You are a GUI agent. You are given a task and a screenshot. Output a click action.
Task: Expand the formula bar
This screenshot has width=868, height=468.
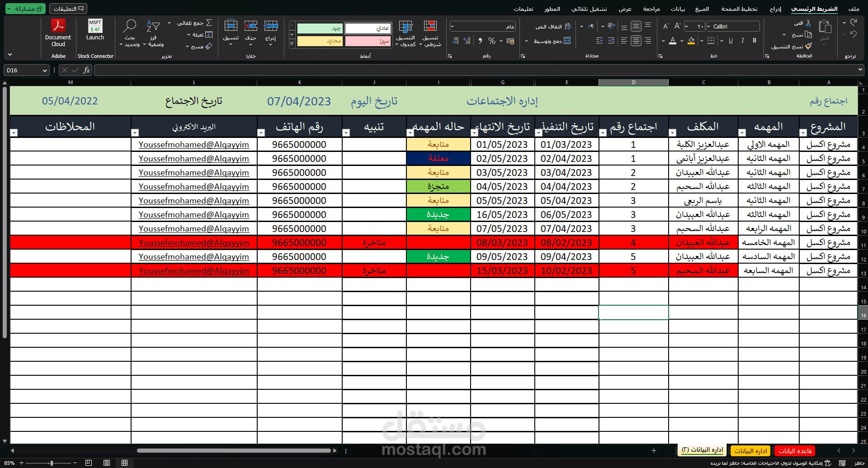[x=860, y=70]
